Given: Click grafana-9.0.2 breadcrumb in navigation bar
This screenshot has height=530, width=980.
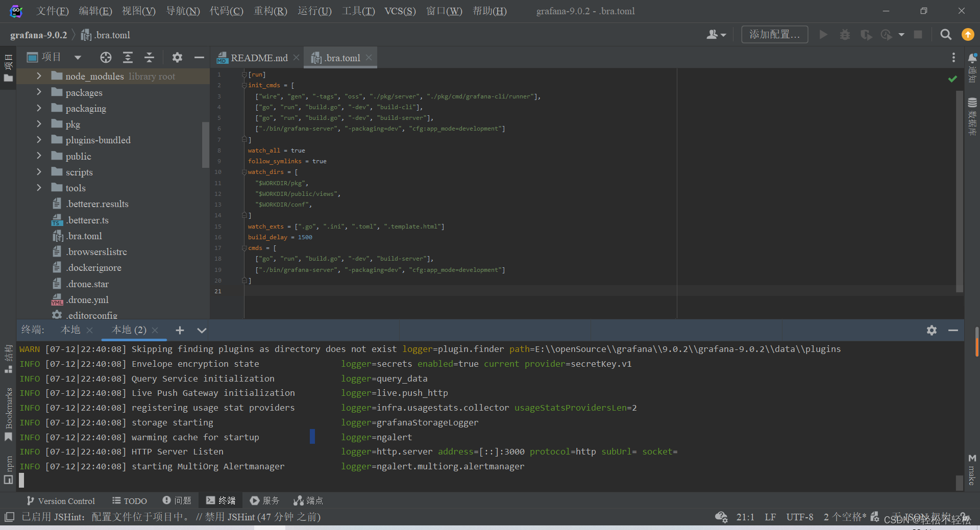Looking at the screenshot, I should [x=38, y=35].
